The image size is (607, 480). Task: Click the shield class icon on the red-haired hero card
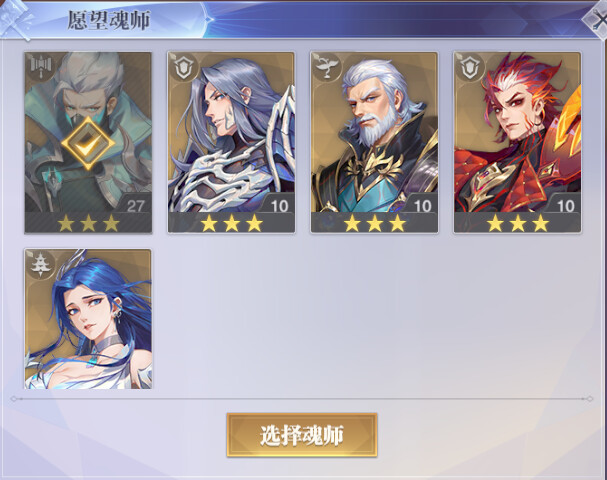[x=469, y=69]
